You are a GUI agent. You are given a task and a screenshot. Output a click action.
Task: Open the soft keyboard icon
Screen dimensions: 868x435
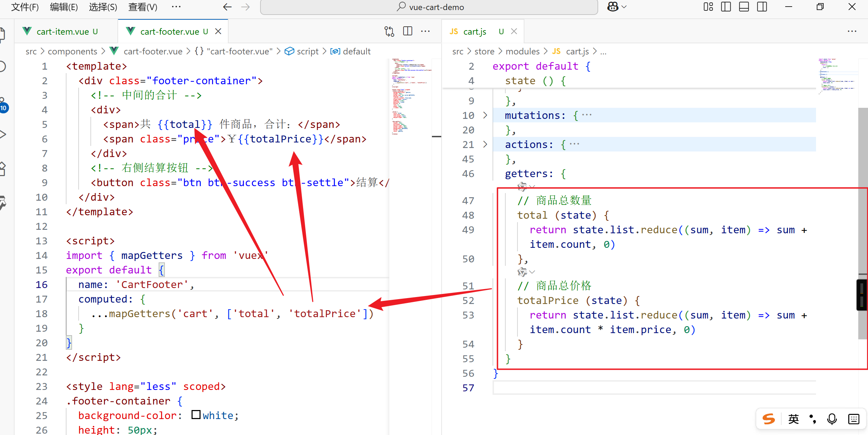point(853,419)
